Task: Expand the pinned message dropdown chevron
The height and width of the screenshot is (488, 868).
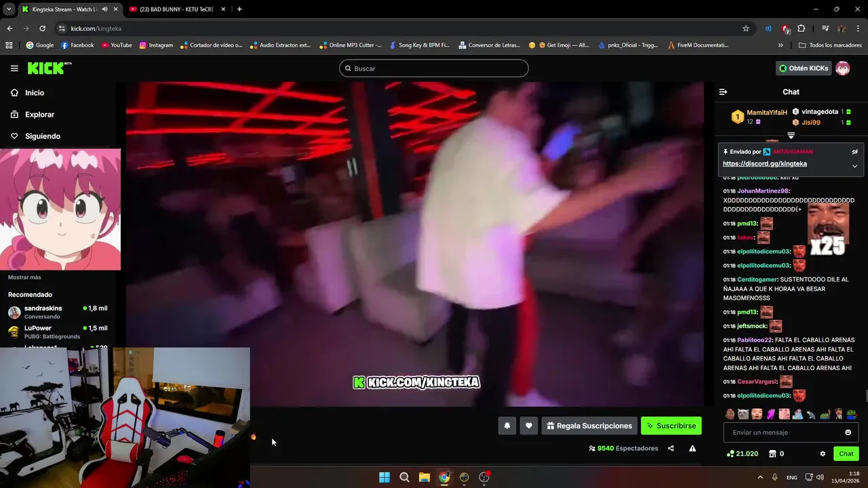Action: [854, 166]
